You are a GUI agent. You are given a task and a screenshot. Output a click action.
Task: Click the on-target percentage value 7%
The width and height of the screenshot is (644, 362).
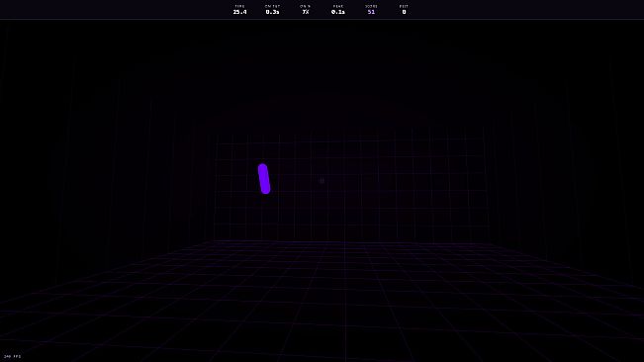pyautogui.click(x=305, y=12)
